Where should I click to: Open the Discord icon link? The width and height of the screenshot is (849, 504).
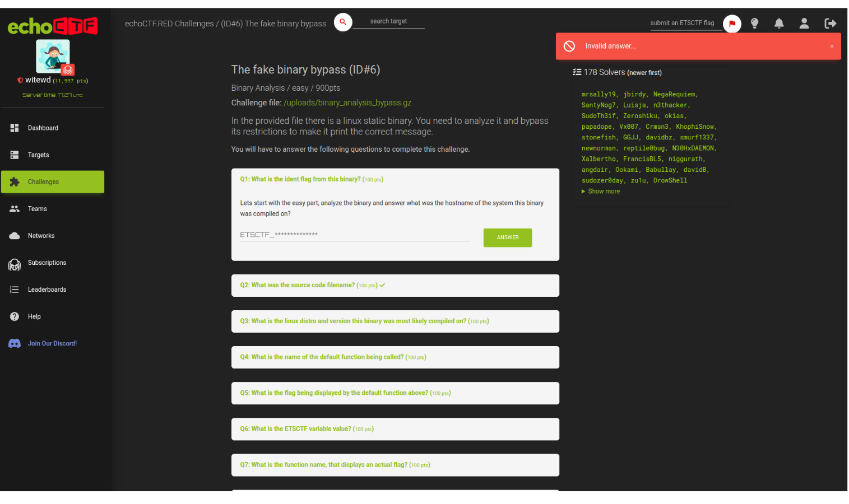pos(15,344)
